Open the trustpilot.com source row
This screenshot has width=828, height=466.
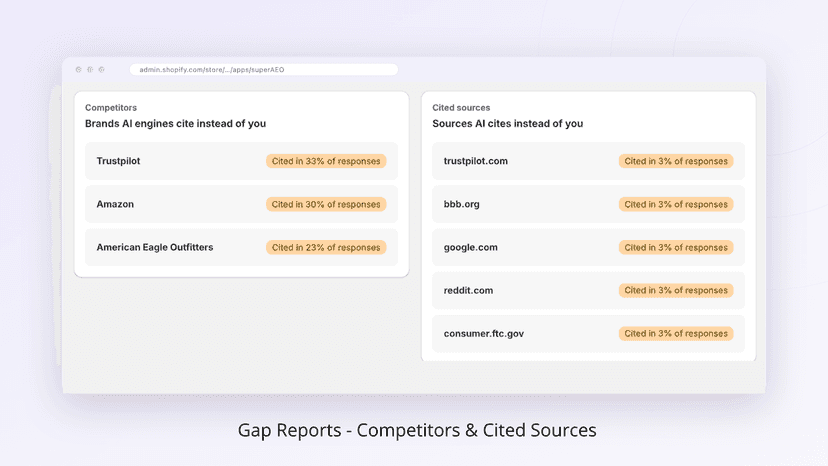point(588,161)
